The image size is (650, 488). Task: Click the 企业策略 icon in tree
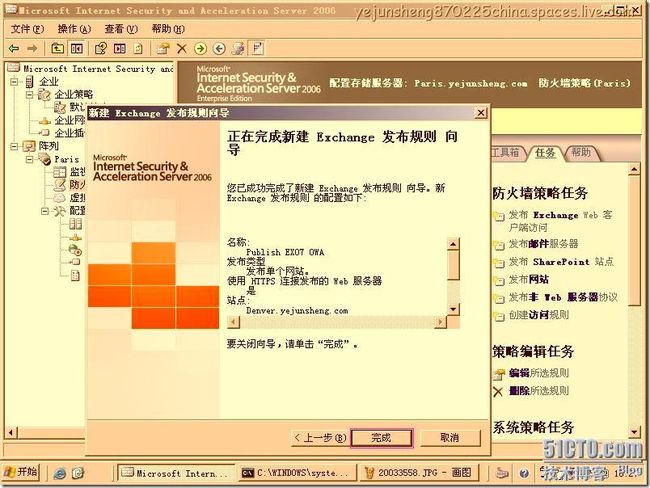(x=44, y=95)
